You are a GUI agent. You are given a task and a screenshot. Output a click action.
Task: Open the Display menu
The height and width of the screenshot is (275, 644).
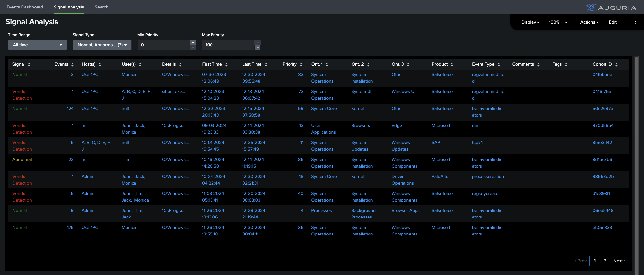tap(530, 22)
